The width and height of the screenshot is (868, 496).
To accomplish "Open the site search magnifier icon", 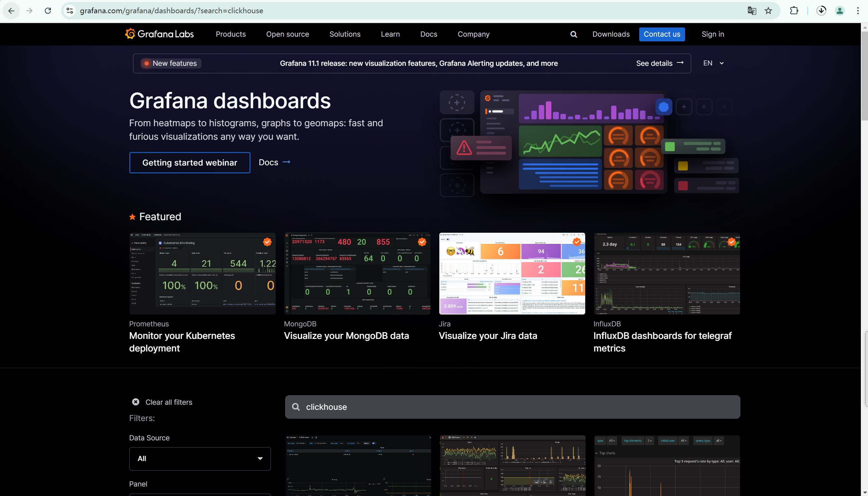I will 574,34.
